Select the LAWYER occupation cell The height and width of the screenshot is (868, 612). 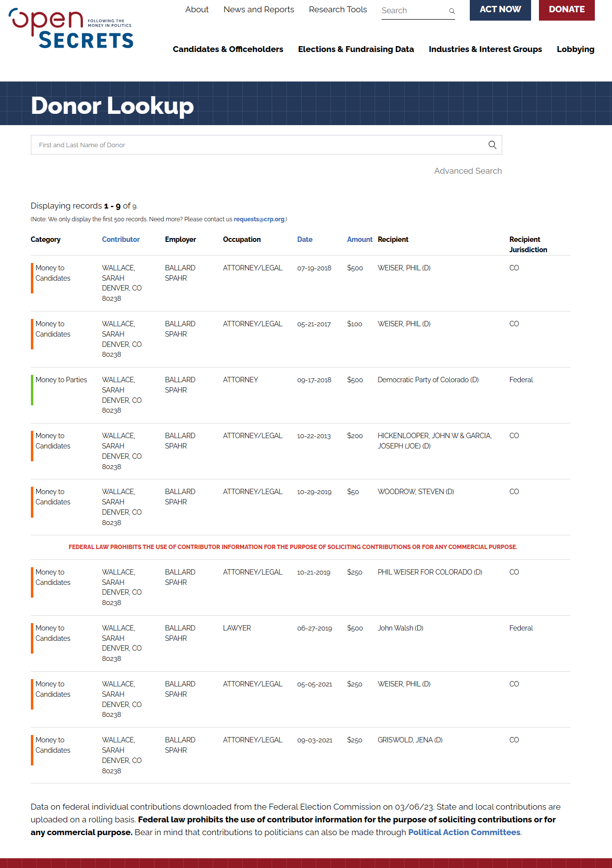pos(237,628)
